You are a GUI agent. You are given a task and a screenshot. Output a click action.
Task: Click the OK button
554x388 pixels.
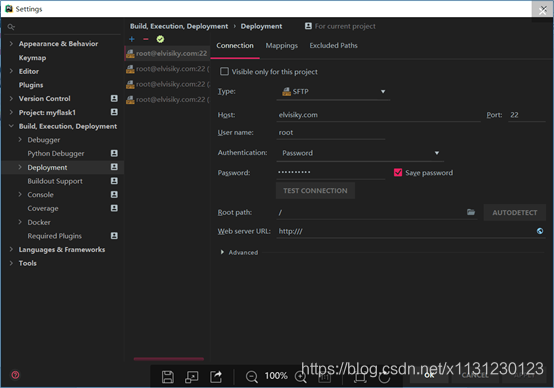[x=429, y=375]
